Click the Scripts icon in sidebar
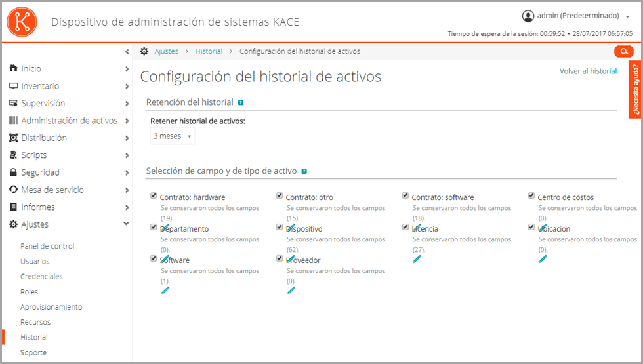Viewport: 643px width, 364px height. point(14,155)
